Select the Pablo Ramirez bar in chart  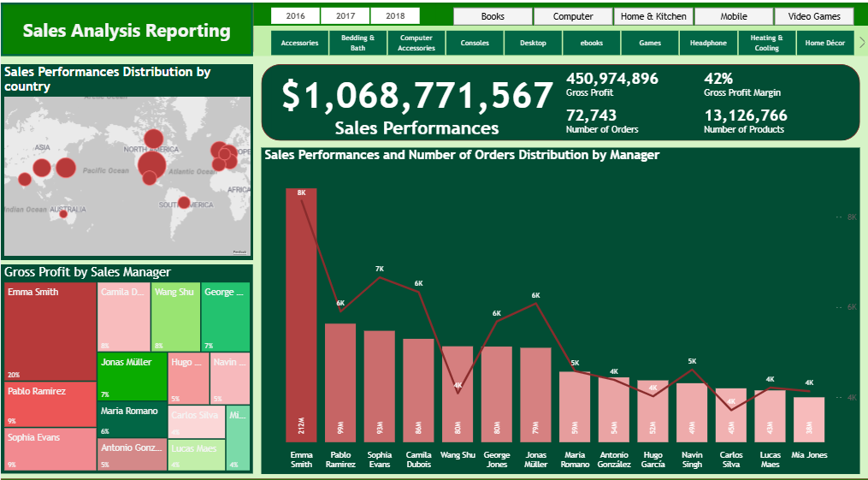pos(340,382)
